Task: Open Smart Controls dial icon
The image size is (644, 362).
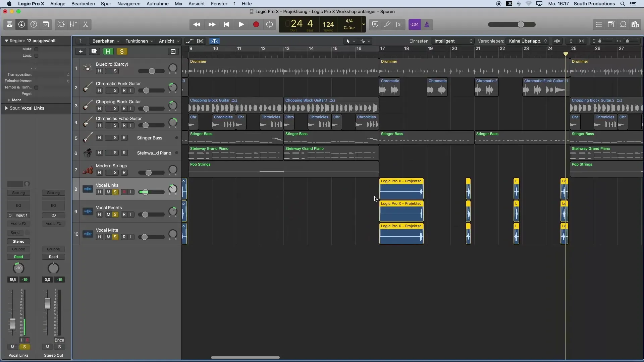Action: click(61, 24)
